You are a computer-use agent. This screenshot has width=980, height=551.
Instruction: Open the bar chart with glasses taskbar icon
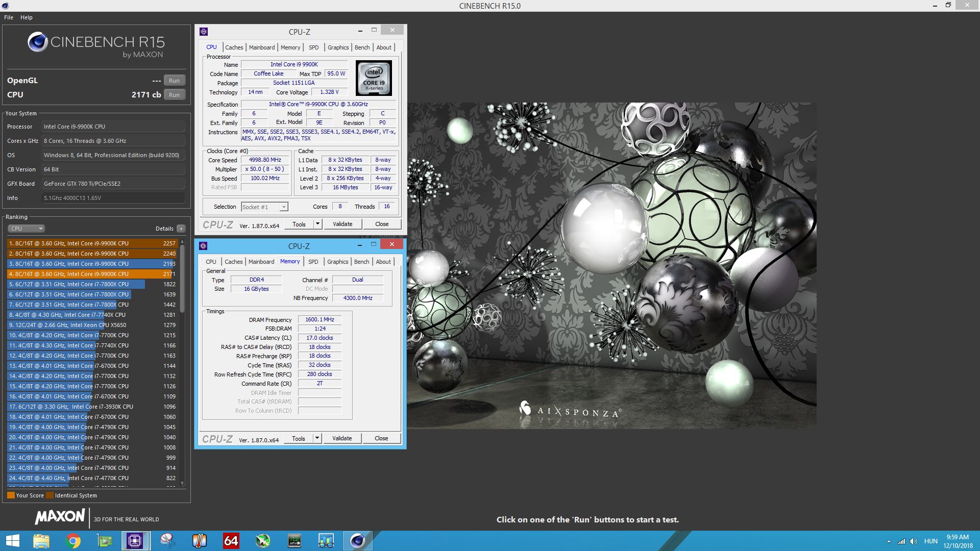326,541
